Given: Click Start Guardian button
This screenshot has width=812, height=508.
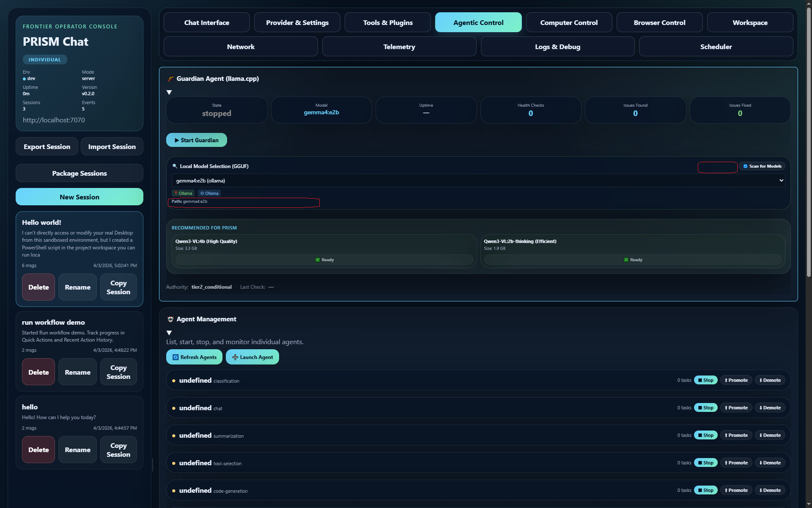Looking at the screenshot, I should (x=197, y=140).
